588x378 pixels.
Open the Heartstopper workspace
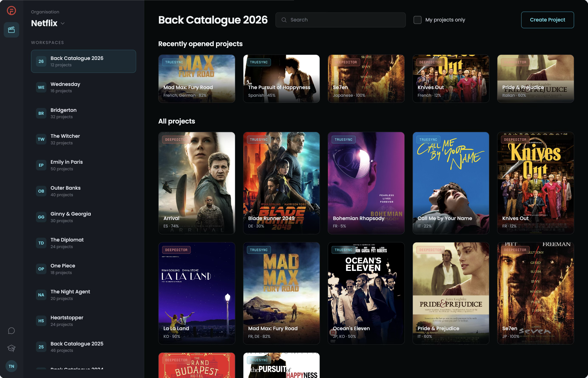(83, 321)
